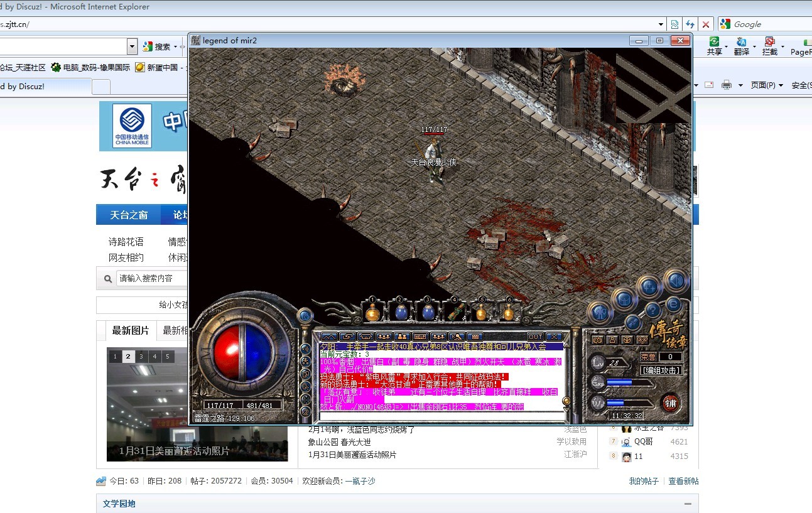812x513 pixels.
Task: Open the sound speaker round button
Action: [676, 282]
